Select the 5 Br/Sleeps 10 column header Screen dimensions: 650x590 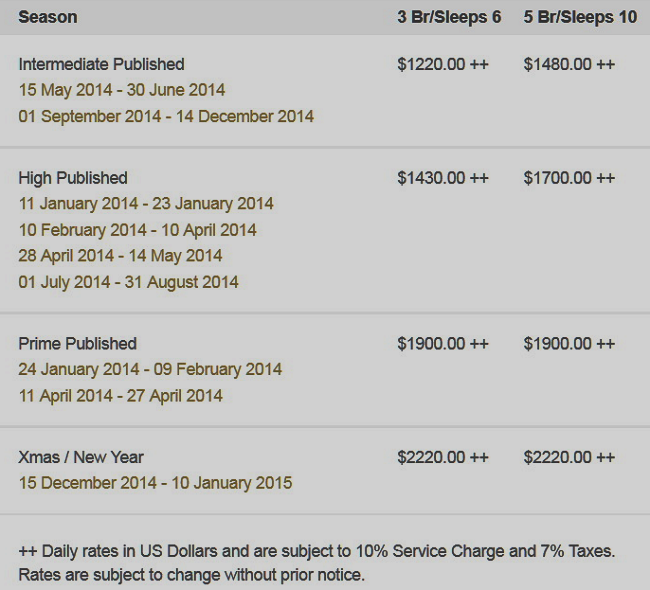pos(580,17)
